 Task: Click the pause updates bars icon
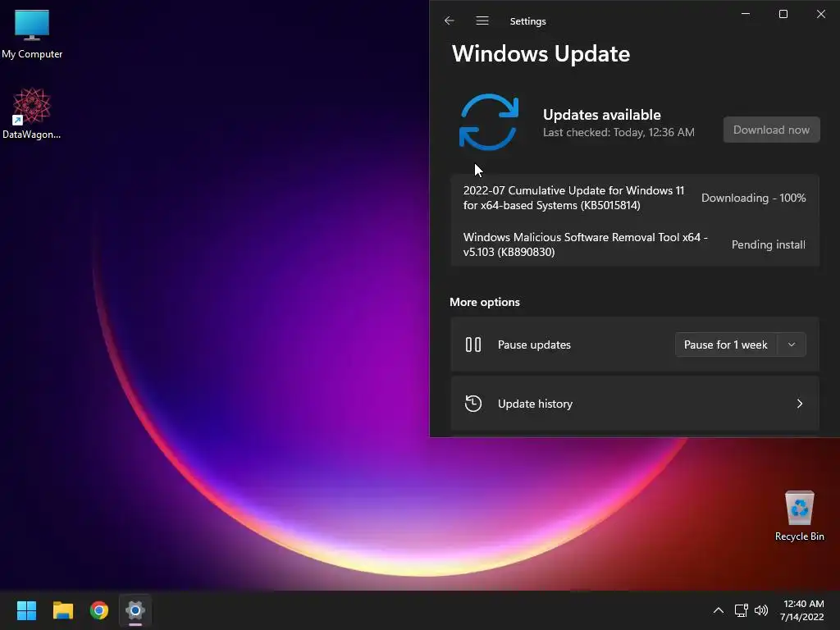click(x=473, y=345)
